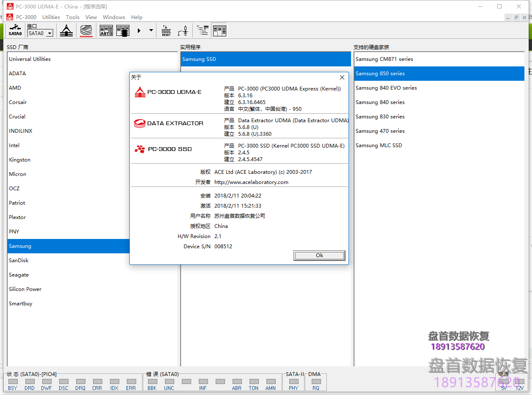Click the SATA0 port connection icon
Screen dimensions: 532x395
pyautogui.click(x=15, y=30)
